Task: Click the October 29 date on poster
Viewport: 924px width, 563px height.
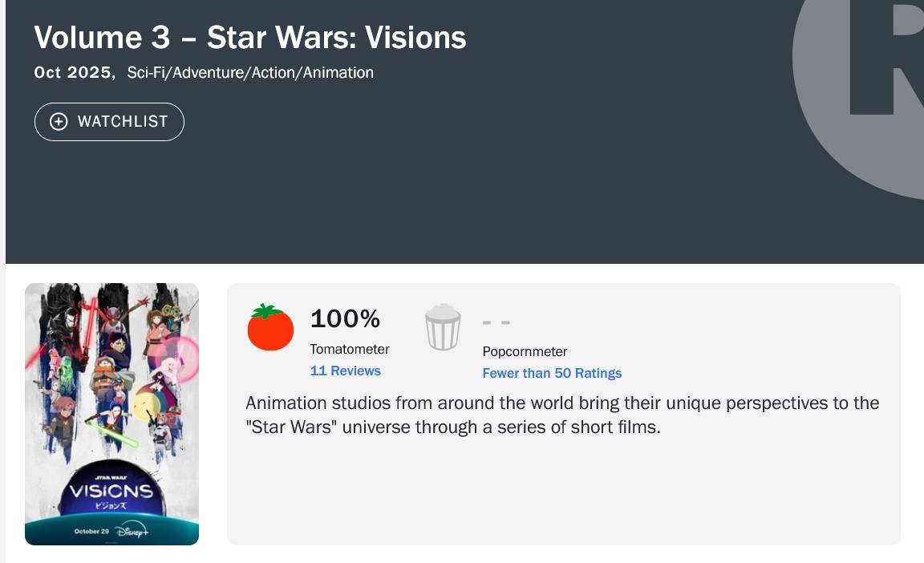Action: [x=91, y=531]
